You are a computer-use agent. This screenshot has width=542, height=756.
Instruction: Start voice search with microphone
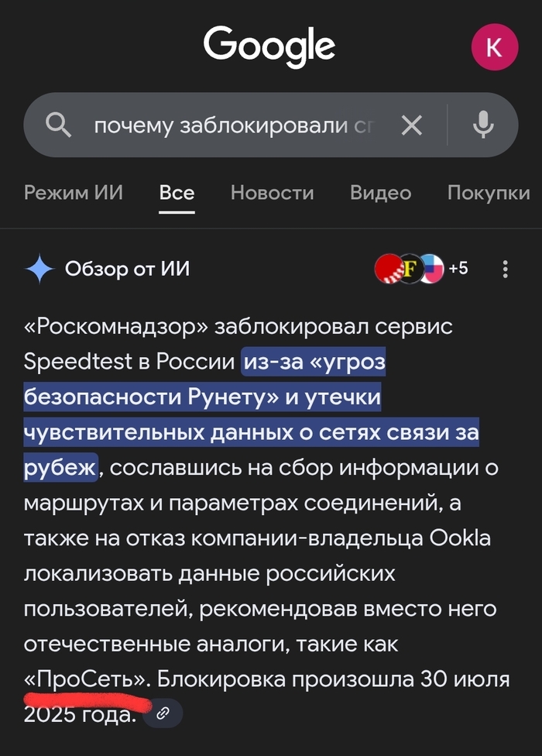pos(483,125)
